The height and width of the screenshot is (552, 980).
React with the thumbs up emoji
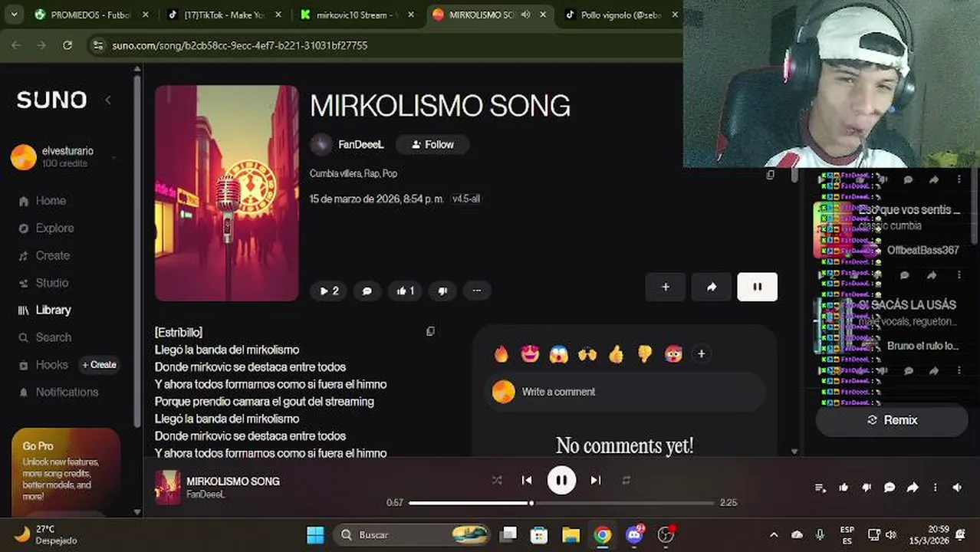[617, 353]
